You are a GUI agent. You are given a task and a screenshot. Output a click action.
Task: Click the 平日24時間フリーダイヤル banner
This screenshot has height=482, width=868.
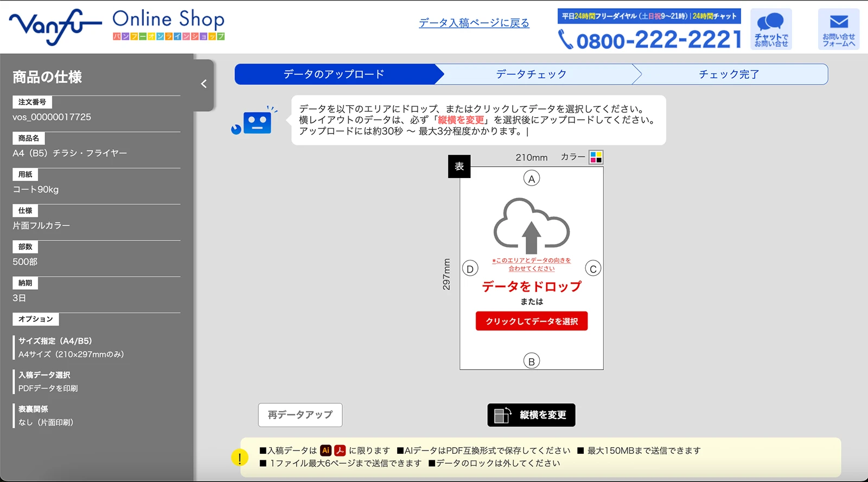click(649, 16)
